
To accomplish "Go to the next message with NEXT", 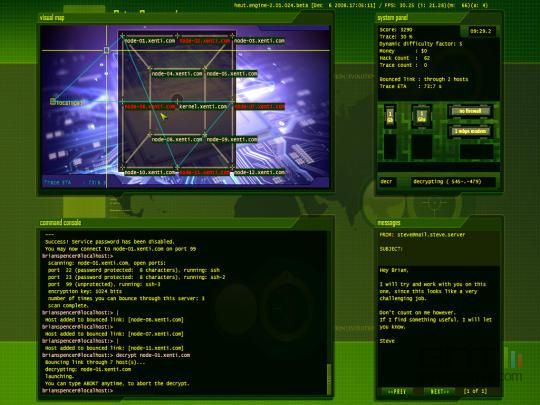I will point(440,392).
